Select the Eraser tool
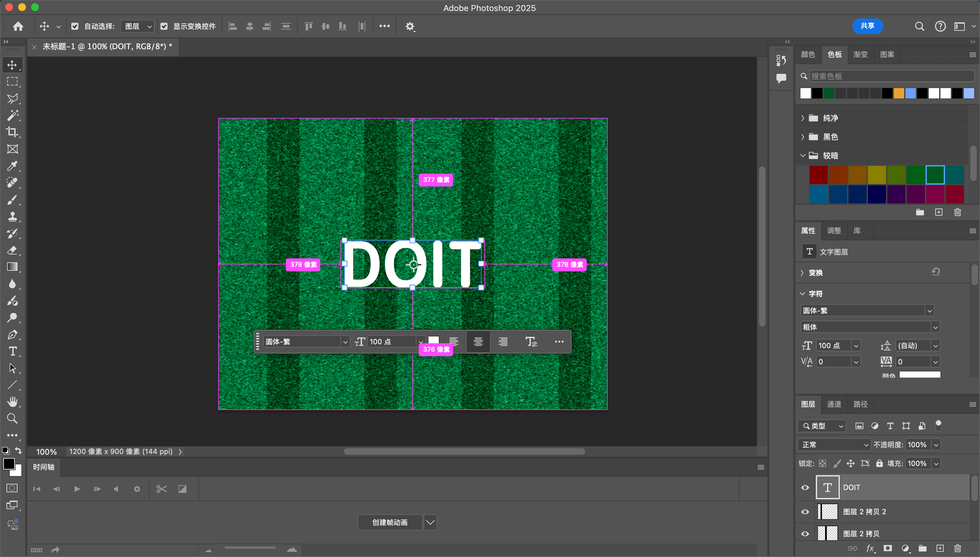 pyautogui.click(x=12, y=250)
